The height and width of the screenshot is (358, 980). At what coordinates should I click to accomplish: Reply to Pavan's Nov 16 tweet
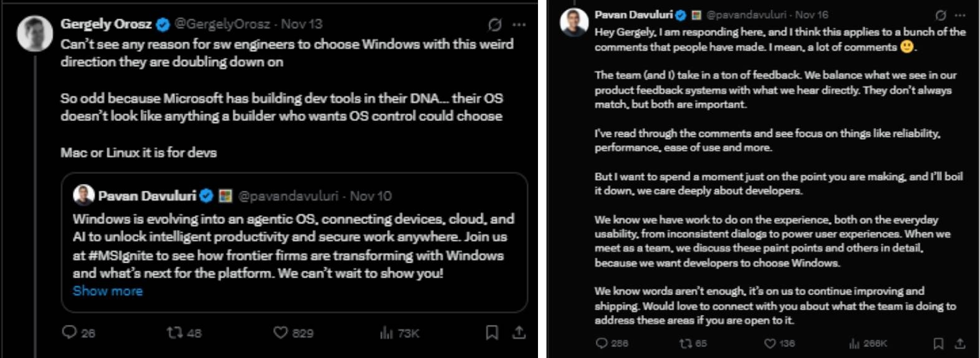pyautogui.click(x=602, y=343)
